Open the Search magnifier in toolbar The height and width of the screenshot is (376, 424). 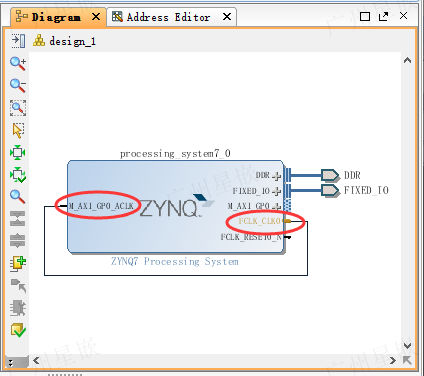point(18,197)
